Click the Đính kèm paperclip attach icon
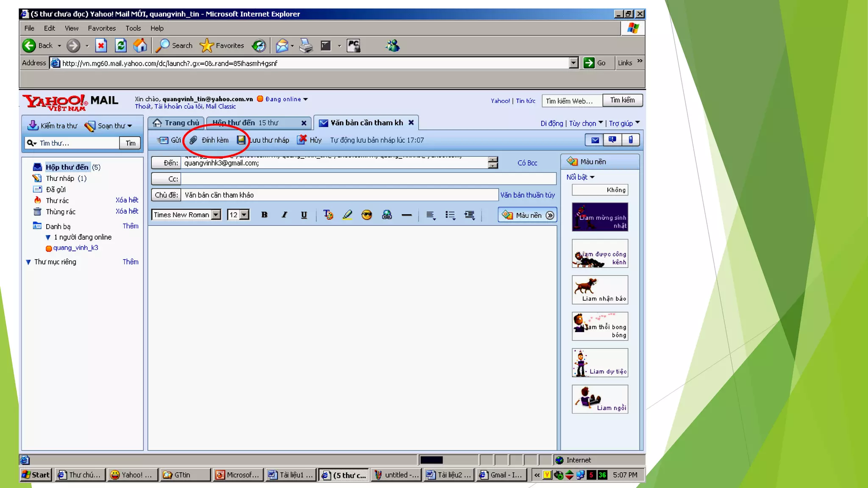Viewport: 868px width, 488px height. (193, 140)
